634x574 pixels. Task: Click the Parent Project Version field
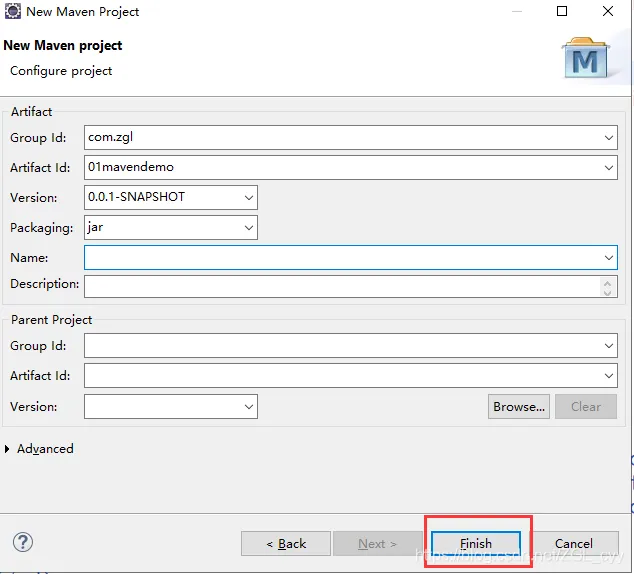(171, 407)
